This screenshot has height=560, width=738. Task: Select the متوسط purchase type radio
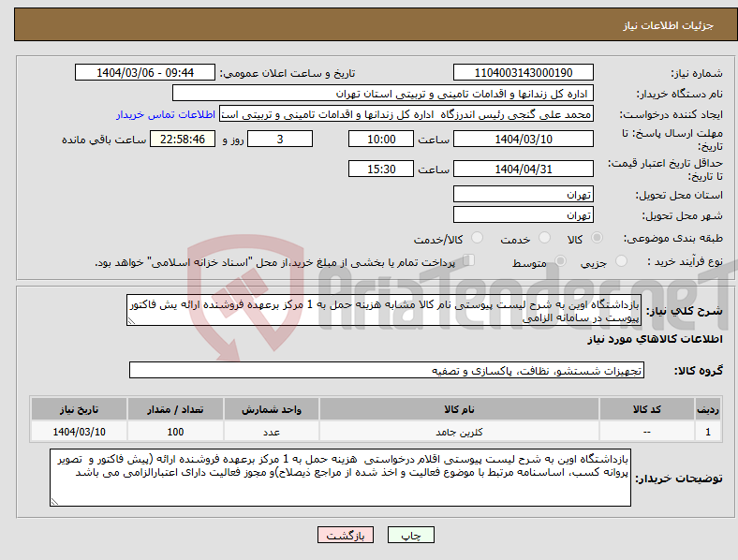pyautogui.click(x=560, y=261)
